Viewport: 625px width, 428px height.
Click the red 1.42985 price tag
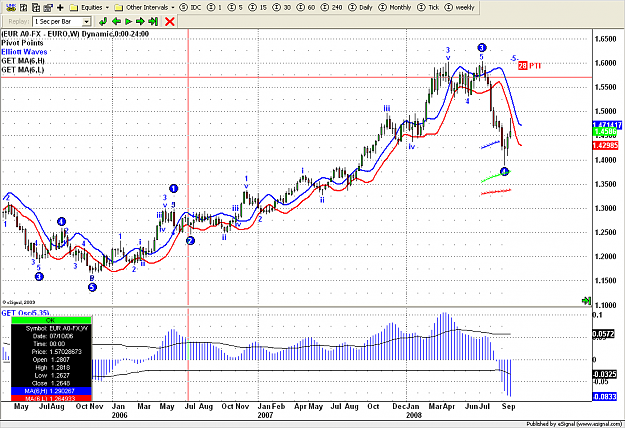click(605, 145)
